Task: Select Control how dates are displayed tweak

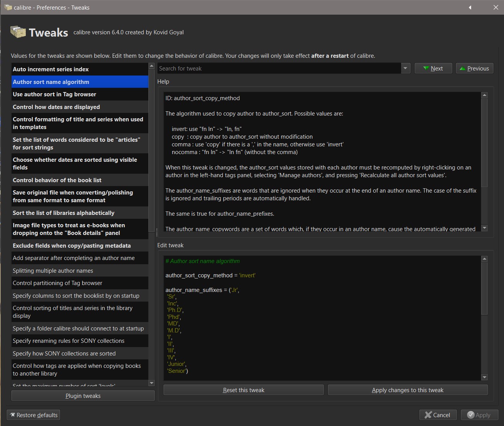Action: (80, 107)
